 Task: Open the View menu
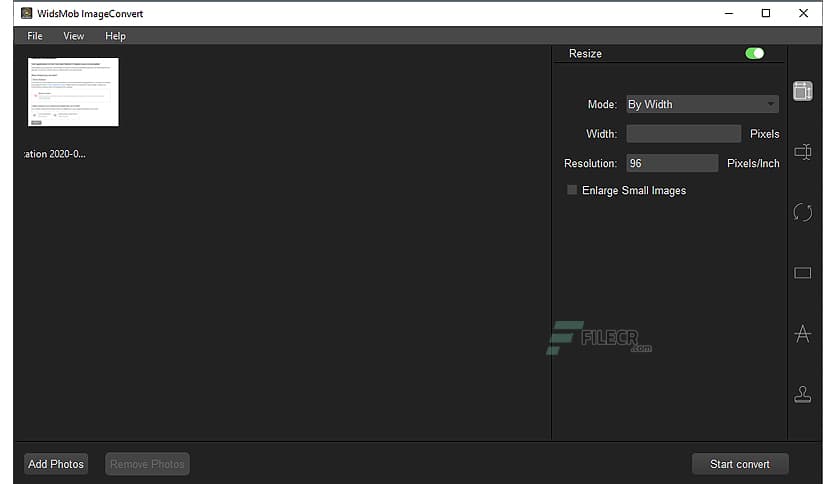(x=74, y=36)
